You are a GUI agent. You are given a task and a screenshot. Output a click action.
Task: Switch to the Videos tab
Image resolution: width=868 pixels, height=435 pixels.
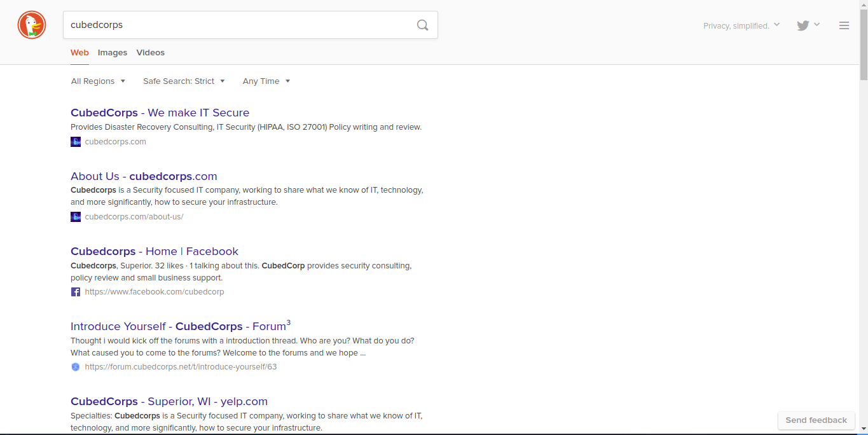point(151,53)
